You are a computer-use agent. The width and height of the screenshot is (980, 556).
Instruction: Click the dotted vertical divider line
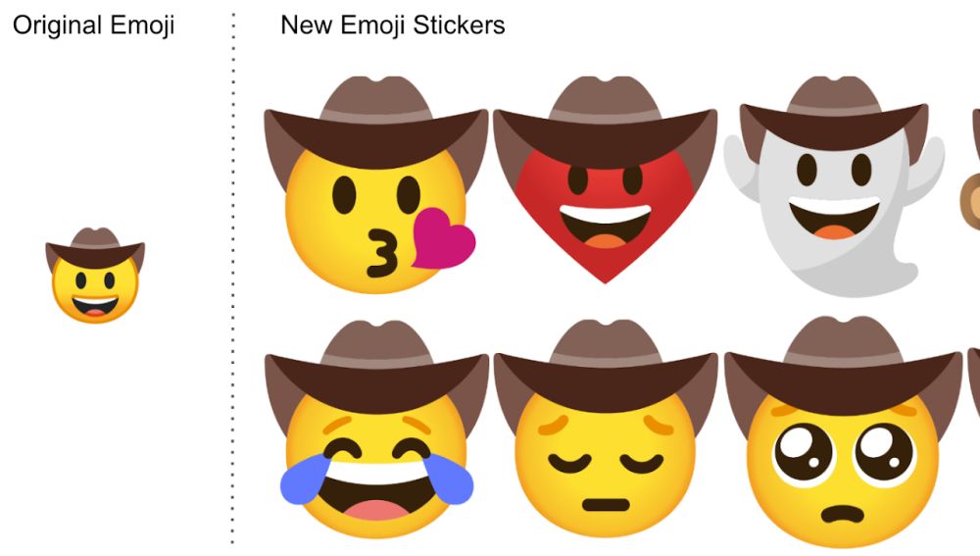pos(233,278)
